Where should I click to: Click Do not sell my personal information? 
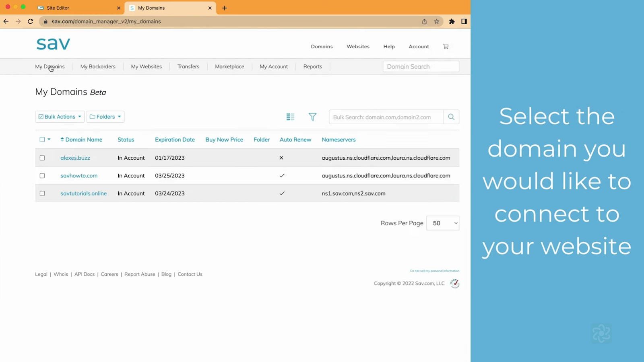pyautogui.click(x=435, y=271)
